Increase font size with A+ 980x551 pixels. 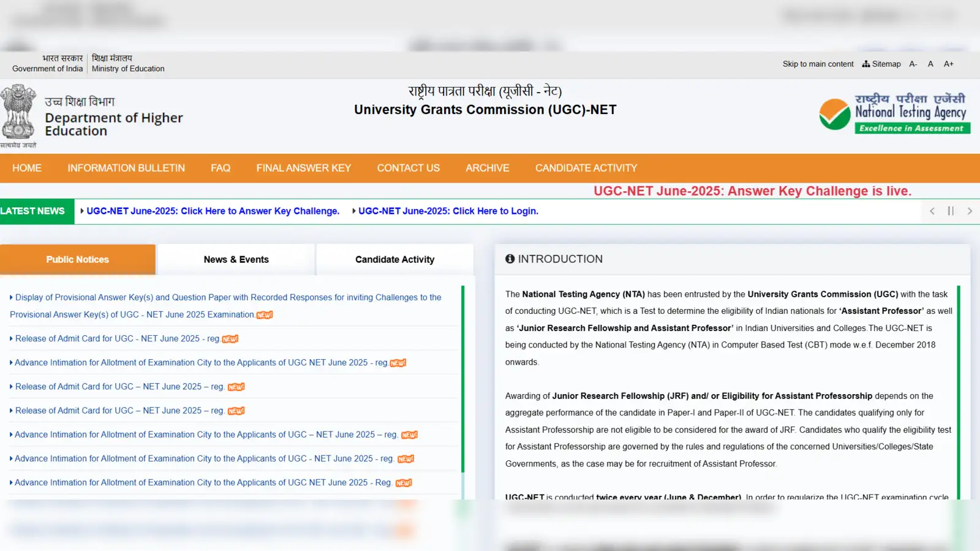click(x=948, y=64)
